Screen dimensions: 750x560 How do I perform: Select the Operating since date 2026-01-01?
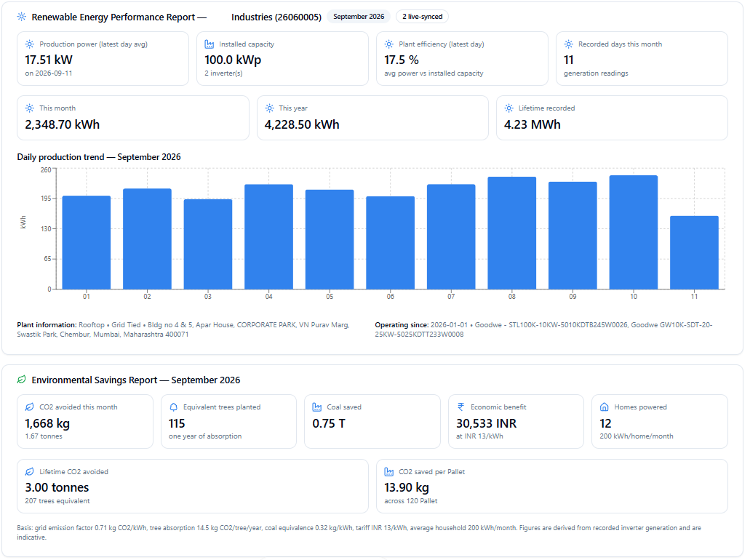click(x=449, y=324)
